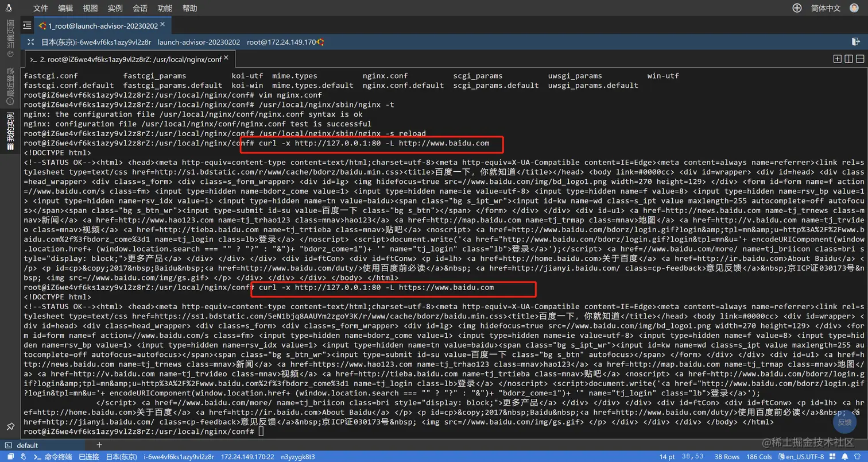Close the 1_root@launch-advisor-20230202 tab
Viewport: 868px width, 462px height.
pos(163,25)
